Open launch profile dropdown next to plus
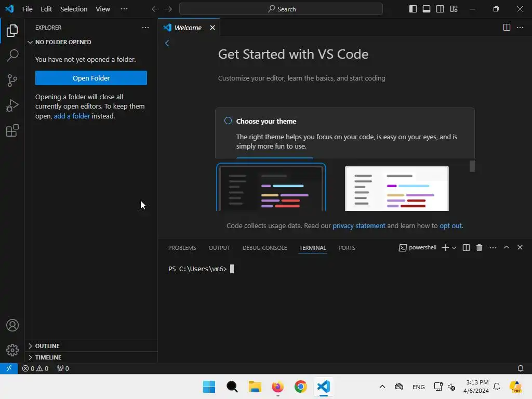Screen dimensions: 532x399 (x=454, y=248)
